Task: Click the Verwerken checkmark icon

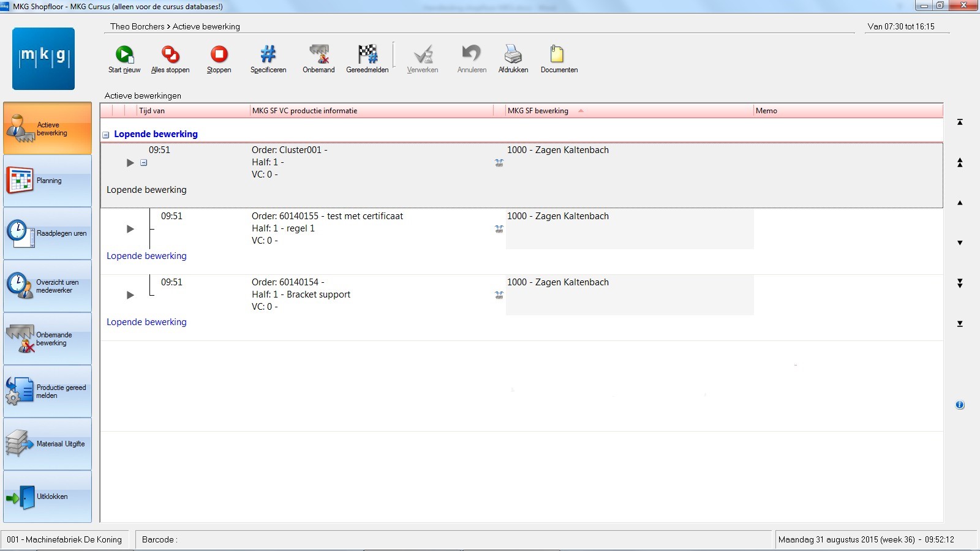Action: [x=423, y=54]
